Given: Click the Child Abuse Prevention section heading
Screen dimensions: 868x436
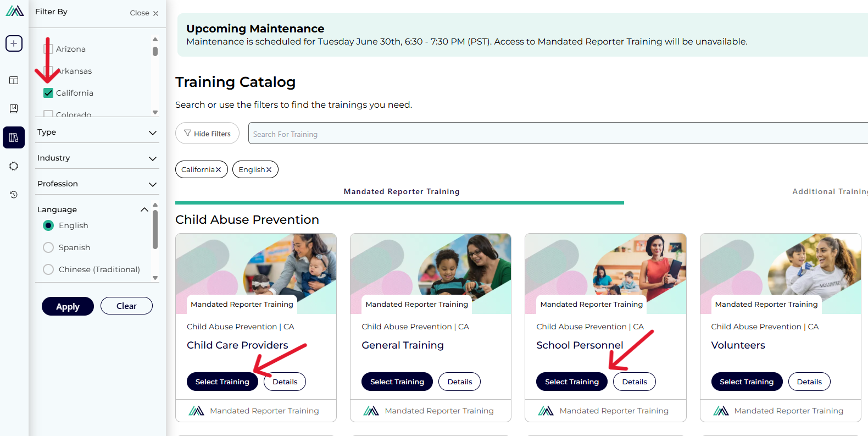Looking at the screenshot, I should (247, 219).
